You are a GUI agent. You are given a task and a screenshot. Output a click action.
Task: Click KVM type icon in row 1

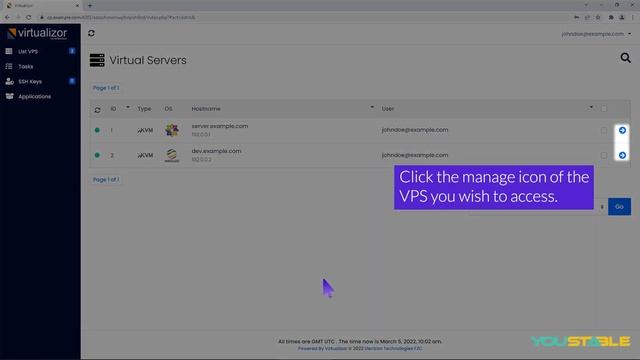(145, 131)
